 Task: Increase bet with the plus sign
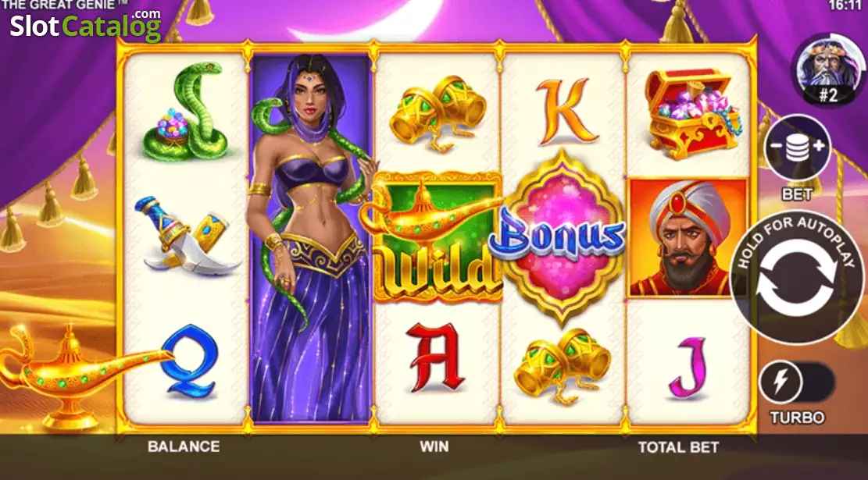coord(819,146)
